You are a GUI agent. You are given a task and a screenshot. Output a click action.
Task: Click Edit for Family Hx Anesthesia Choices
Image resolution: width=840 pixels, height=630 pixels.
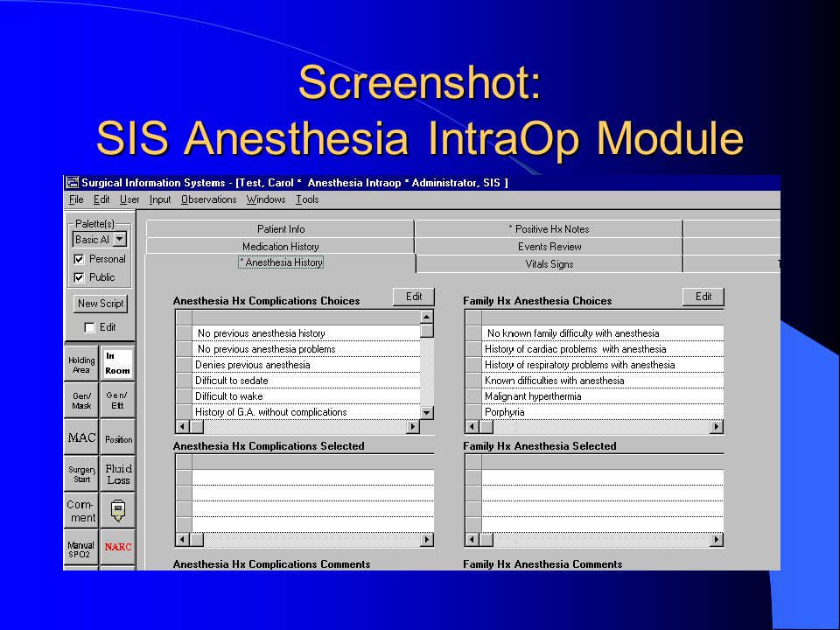point(703,297)
